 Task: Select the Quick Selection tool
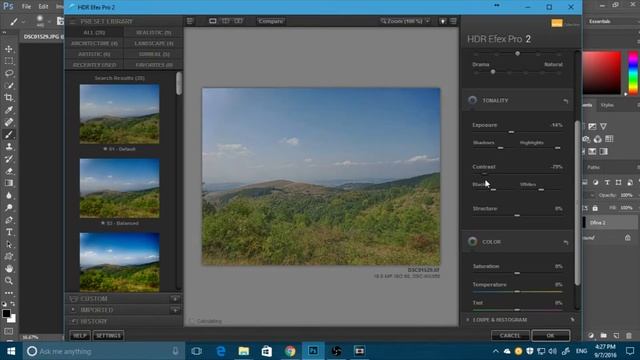[9, 86]
